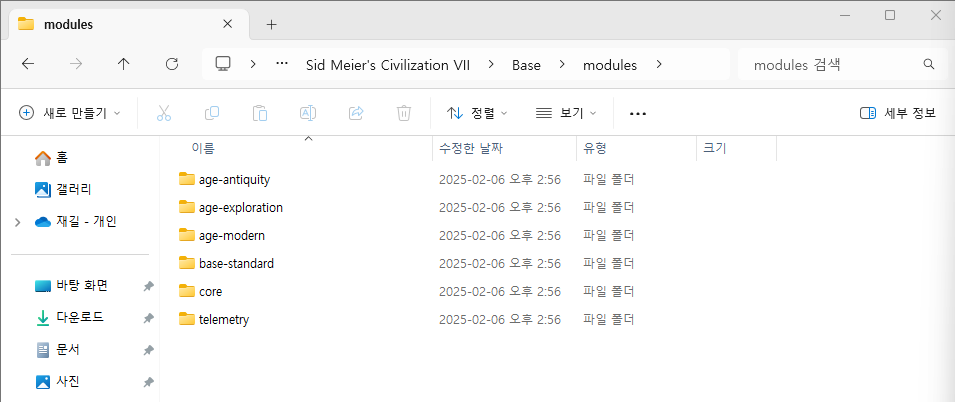This screenshot has height=402, width=955.
Task: Click the Rename icon in toolbar
Action: coord(308,113)
